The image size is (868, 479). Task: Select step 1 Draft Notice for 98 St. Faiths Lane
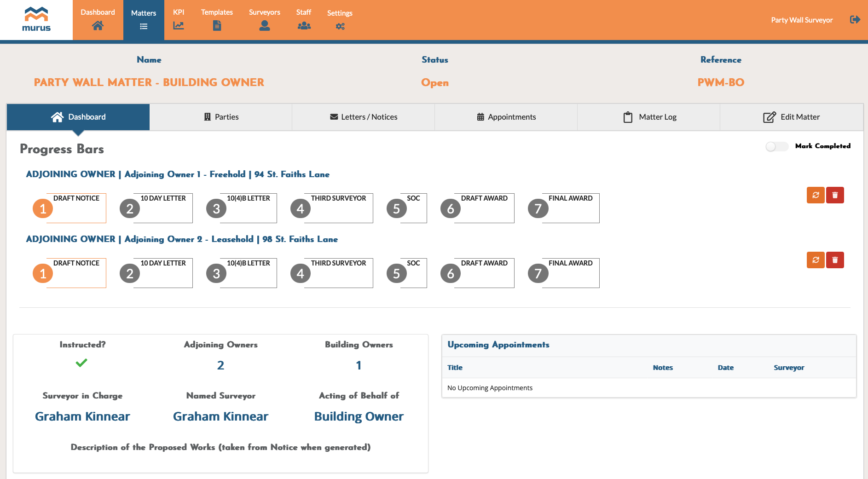coord(69,273)
